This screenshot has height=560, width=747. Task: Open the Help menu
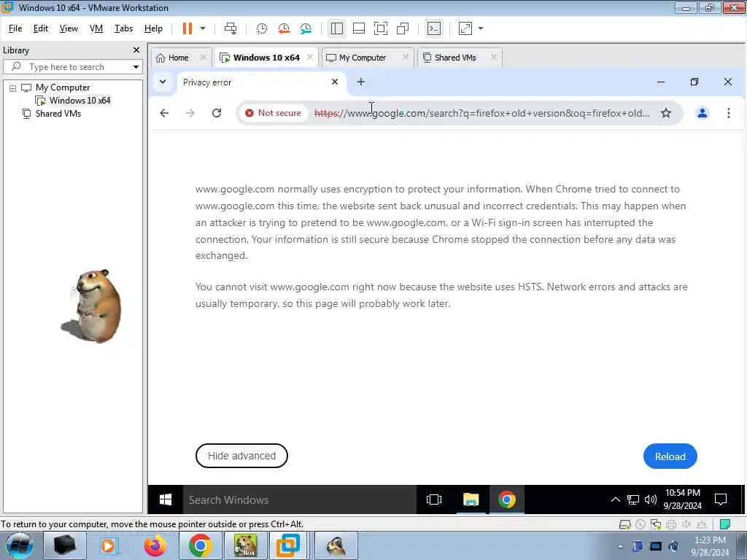click(x=153, y=28)
